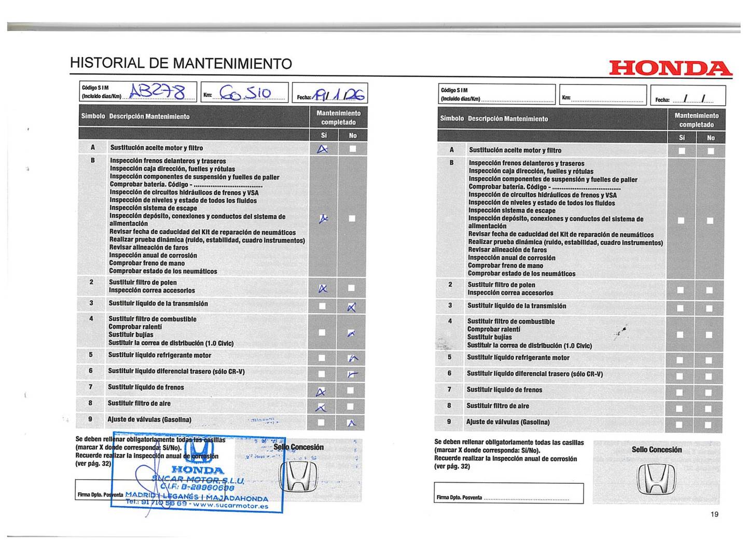Click the No box for 'diferencial trasero', right page
The width and height of the screenshot is (747, 560).
pos(709,376)
